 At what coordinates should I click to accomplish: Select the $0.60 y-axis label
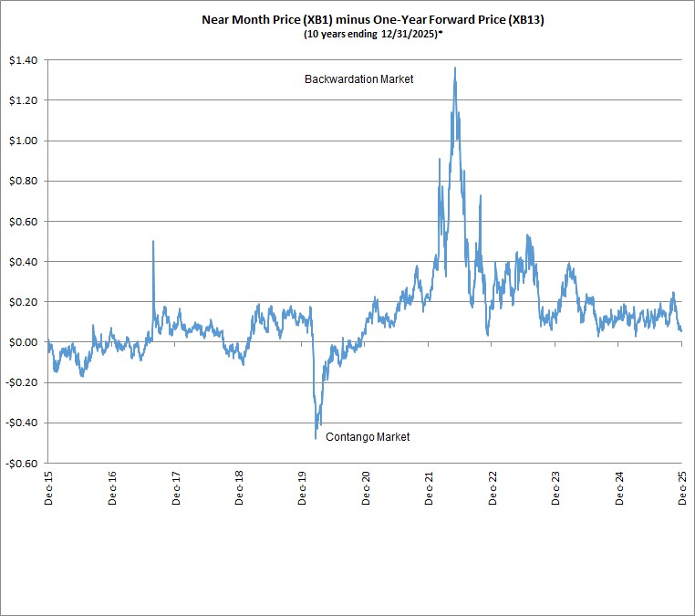24,221
